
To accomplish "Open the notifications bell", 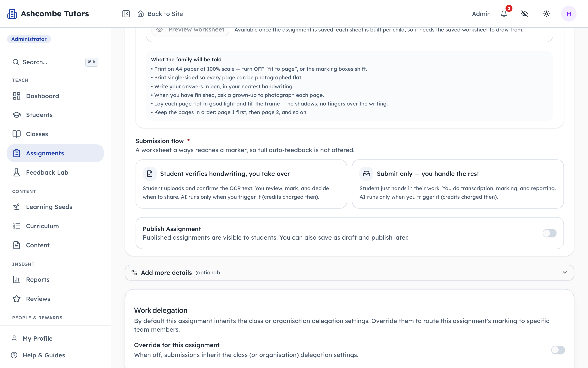I will (x=504, y=14).
